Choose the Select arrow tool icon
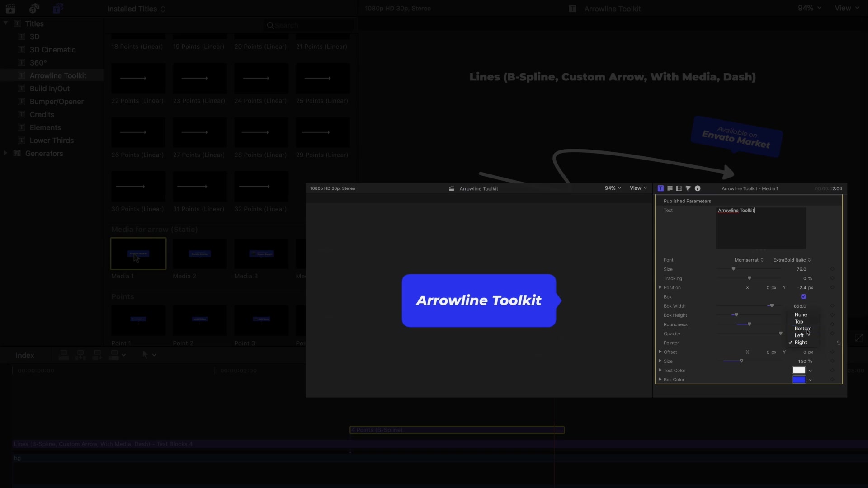Screen dimensions: 868x488 (x=145, y=355)
